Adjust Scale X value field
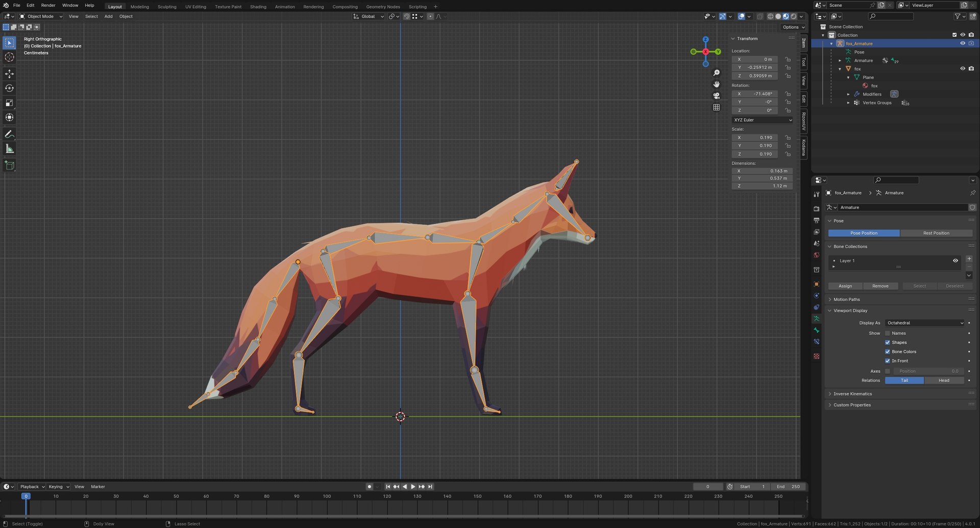Image resolution: width=980 pixels, height=528 pixels. [x=755, y=138]
